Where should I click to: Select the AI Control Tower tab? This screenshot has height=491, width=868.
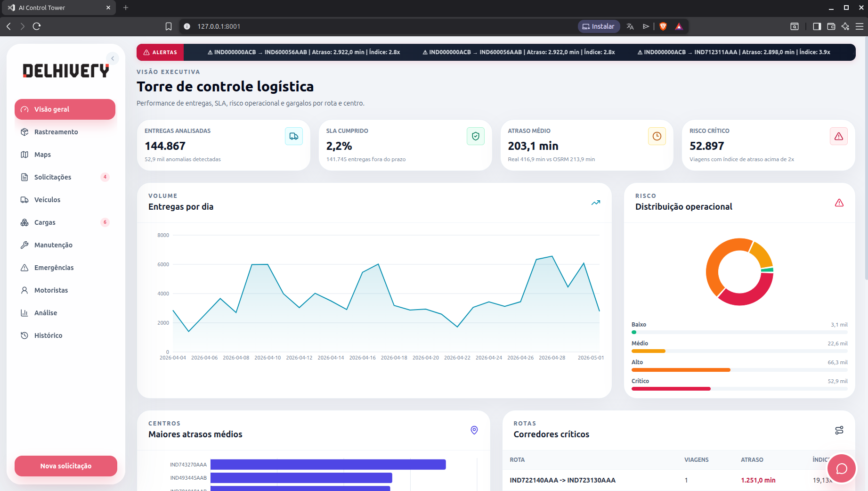click(x=58, y=8)
